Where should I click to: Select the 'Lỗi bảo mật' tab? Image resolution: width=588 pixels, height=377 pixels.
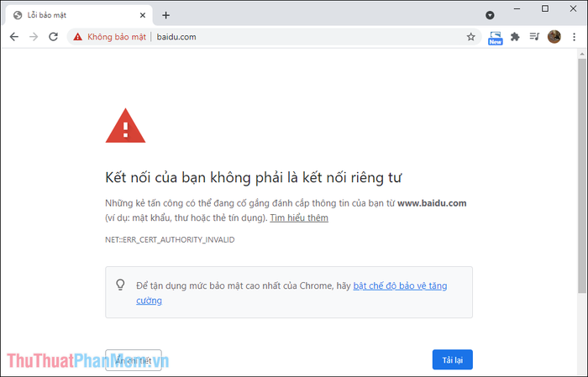click(79, 15)
